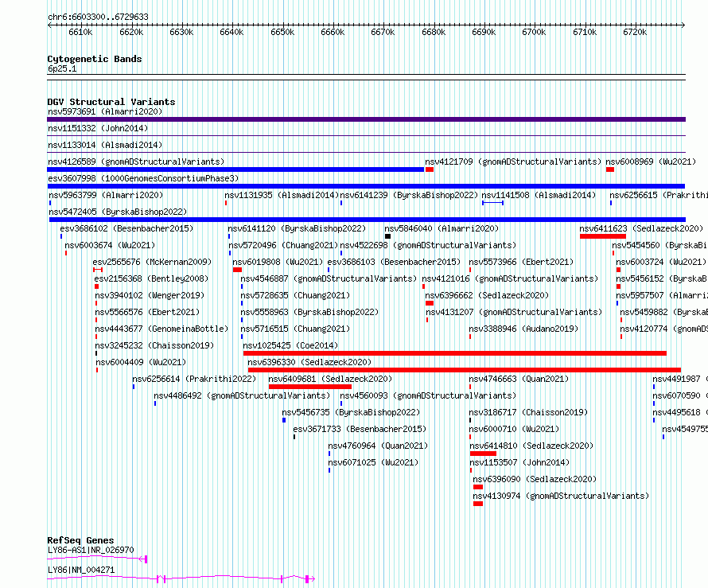The width and height of the screenshot is (708, 588).
Task: Open nsv1151332 (John2014) variant label
Action: 98,128
